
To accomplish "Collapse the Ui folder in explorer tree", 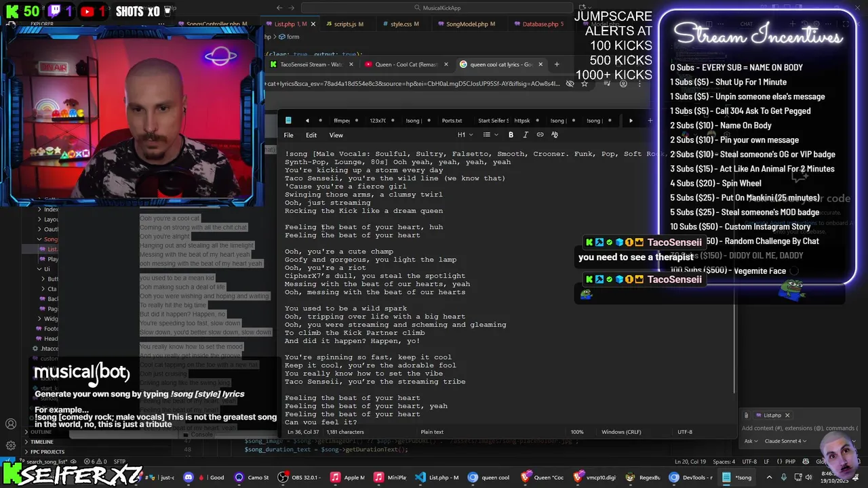I will coord(43,269).
